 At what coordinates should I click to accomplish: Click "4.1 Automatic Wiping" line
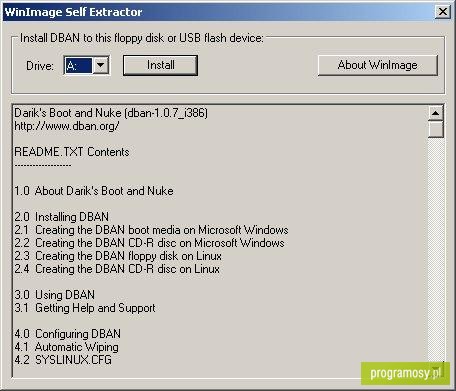click(66, 347)
